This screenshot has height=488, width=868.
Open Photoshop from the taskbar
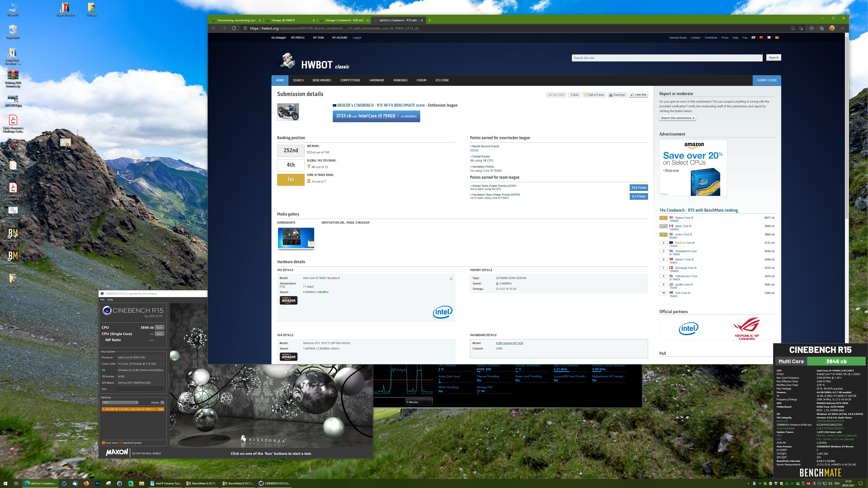tap(97, 483)
